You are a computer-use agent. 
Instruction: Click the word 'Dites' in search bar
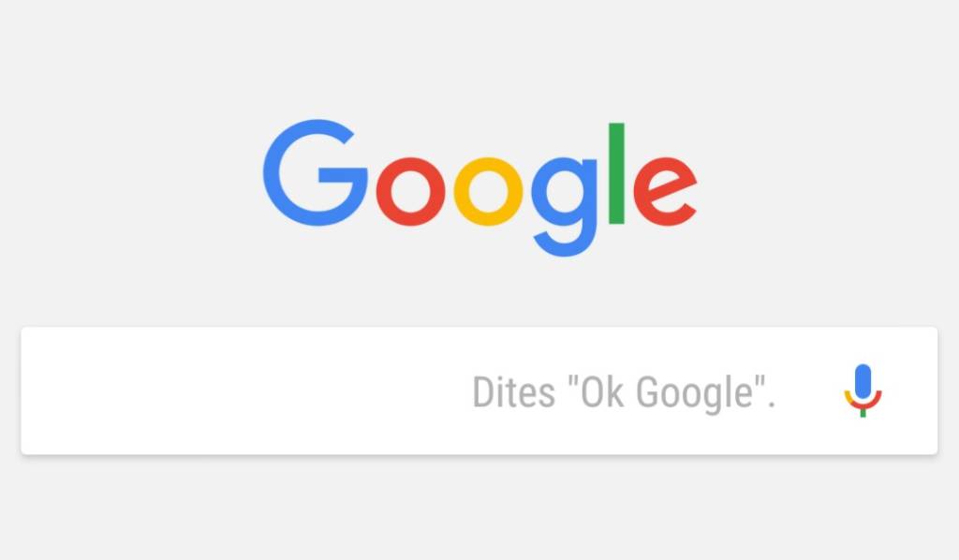tap(514, 391)
